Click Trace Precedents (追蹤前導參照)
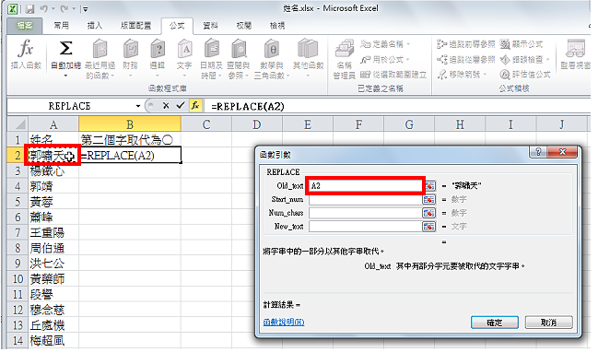Image resolution: width=598 pixels, height=364 pixels. click(x=466, y=44)
